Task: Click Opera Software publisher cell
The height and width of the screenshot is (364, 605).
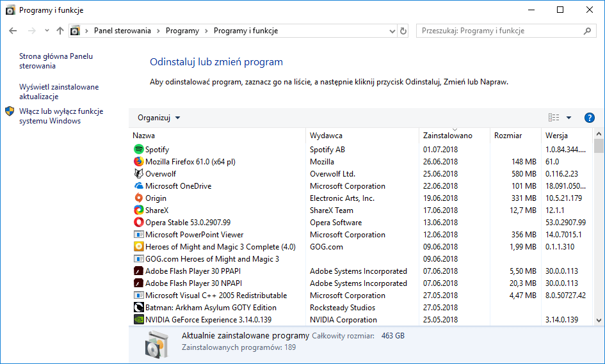Action: (x=335, y=223)
